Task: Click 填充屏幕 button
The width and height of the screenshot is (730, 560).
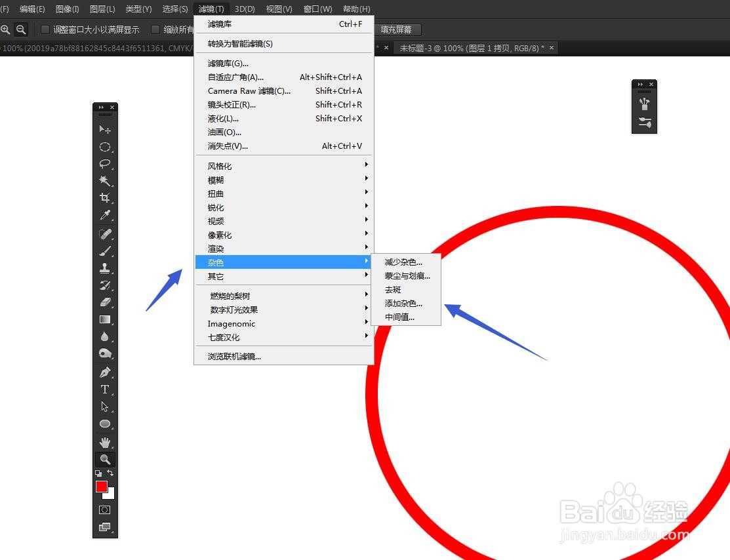Action: (396, 30)
